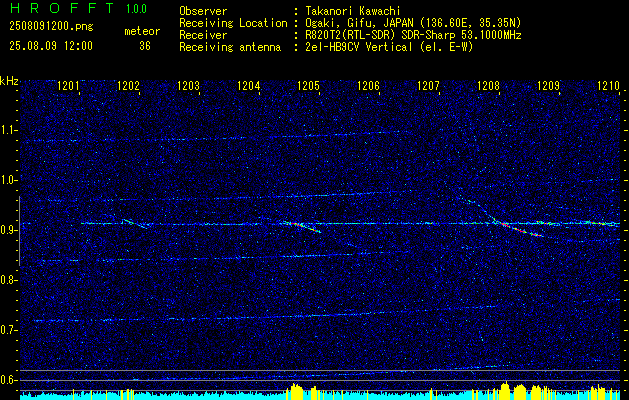Click the Receiving antenna label
This screenshot has width=629, height=400.
(x=230, y=47)
